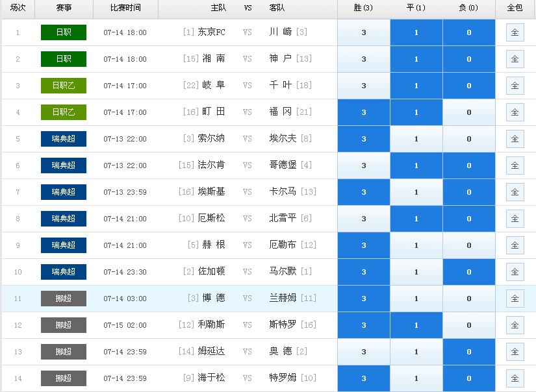Select all outcomes for match 3 岐阜
536x392 pixels.
coord(515,86)
